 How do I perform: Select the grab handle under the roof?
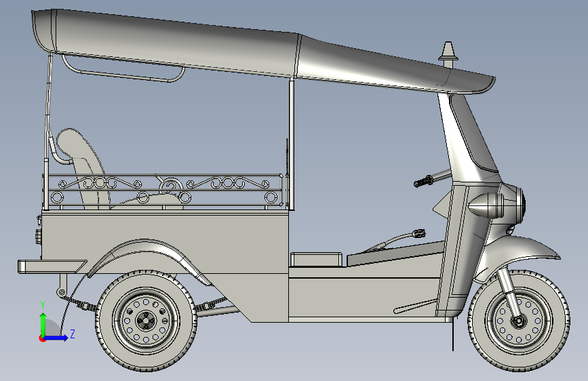pyautogui.click(x=123, y=70)
